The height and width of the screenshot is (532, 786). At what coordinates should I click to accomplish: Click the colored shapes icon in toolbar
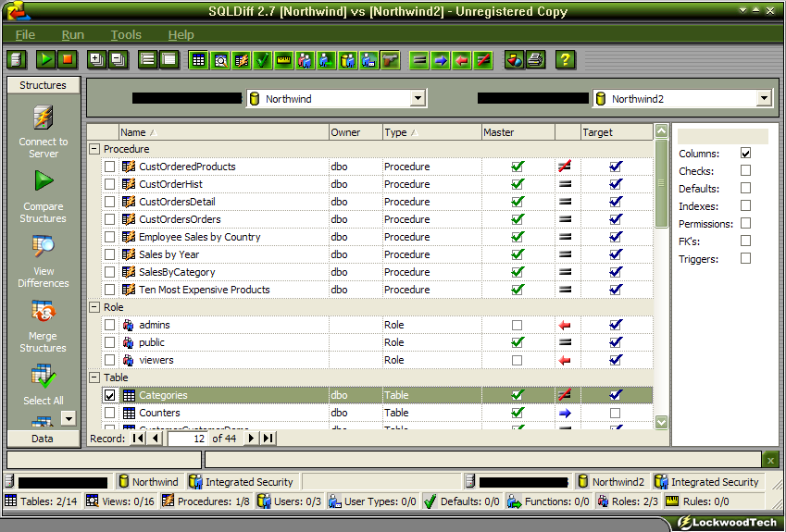tap(514, 59)
